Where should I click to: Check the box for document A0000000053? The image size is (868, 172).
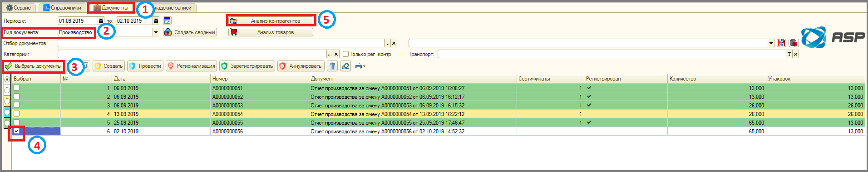click(16, 105)
